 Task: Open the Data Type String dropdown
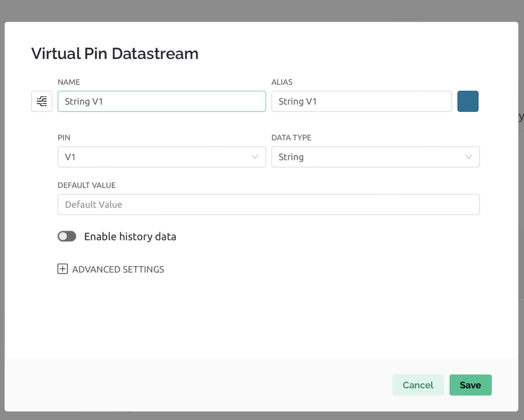(x=376, y=157)
